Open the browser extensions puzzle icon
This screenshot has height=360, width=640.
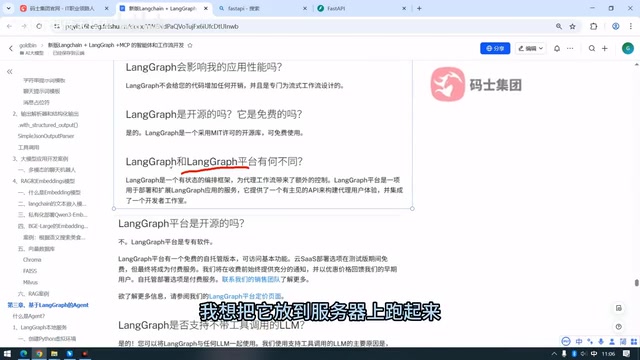[x=593, y=27]
